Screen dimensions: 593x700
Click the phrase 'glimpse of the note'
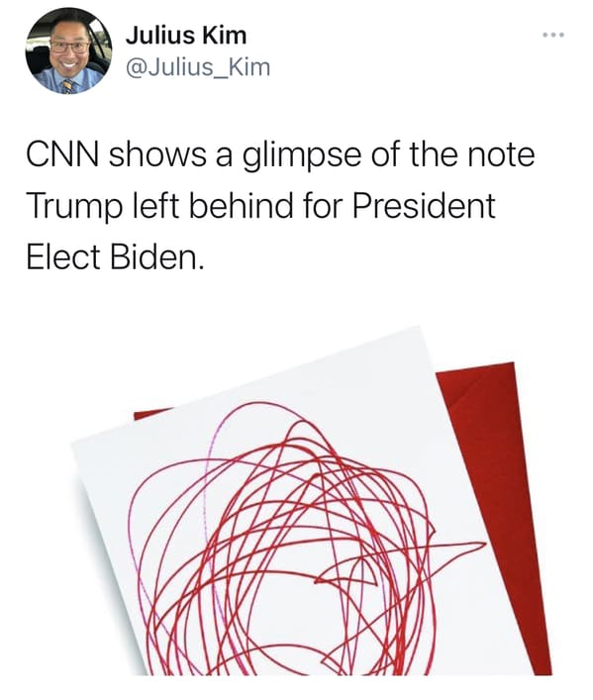pos(388,154)
